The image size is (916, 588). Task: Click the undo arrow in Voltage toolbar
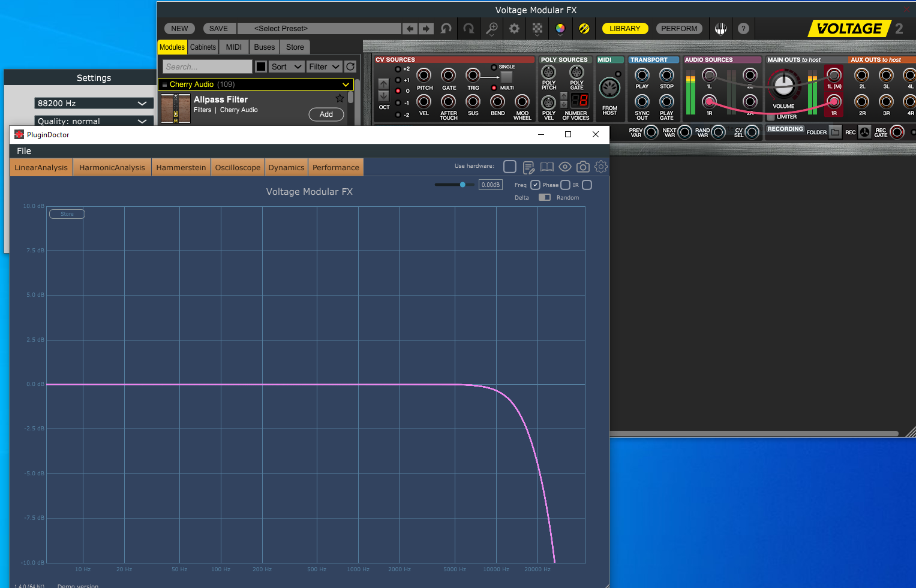tap(446, 28)
